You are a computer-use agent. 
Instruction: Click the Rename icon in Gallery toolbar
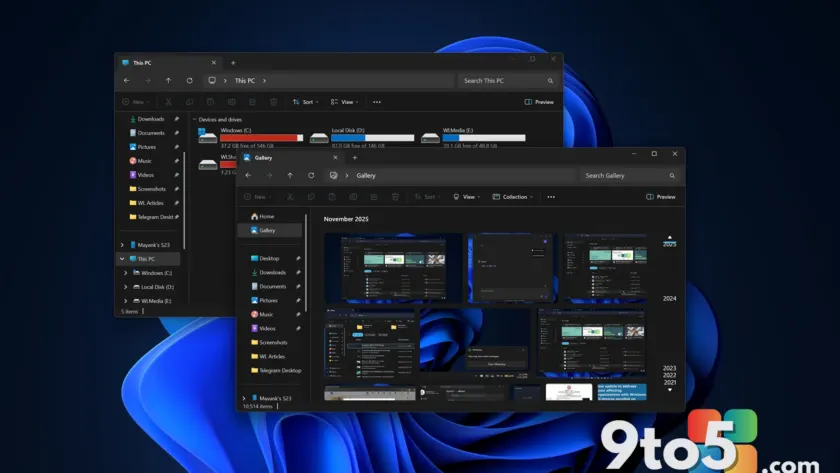pyautogui.click(x=353, y=197)
